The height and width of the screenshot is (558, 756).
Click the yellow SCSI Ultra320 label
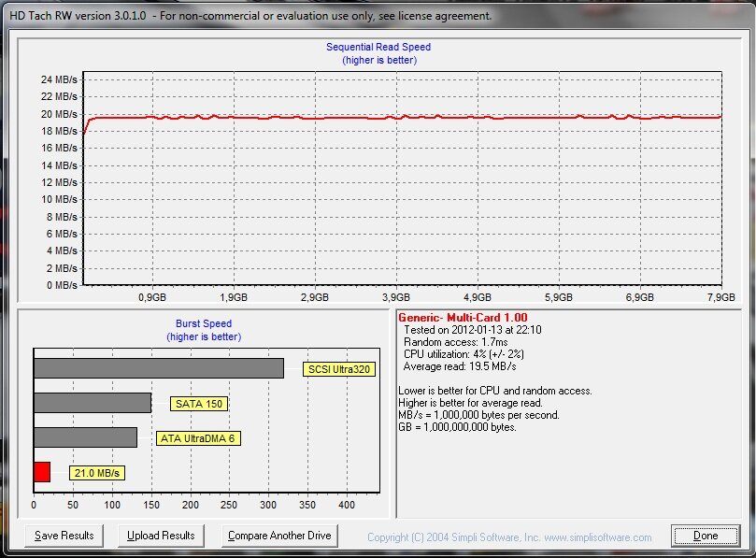coord(338,369)
